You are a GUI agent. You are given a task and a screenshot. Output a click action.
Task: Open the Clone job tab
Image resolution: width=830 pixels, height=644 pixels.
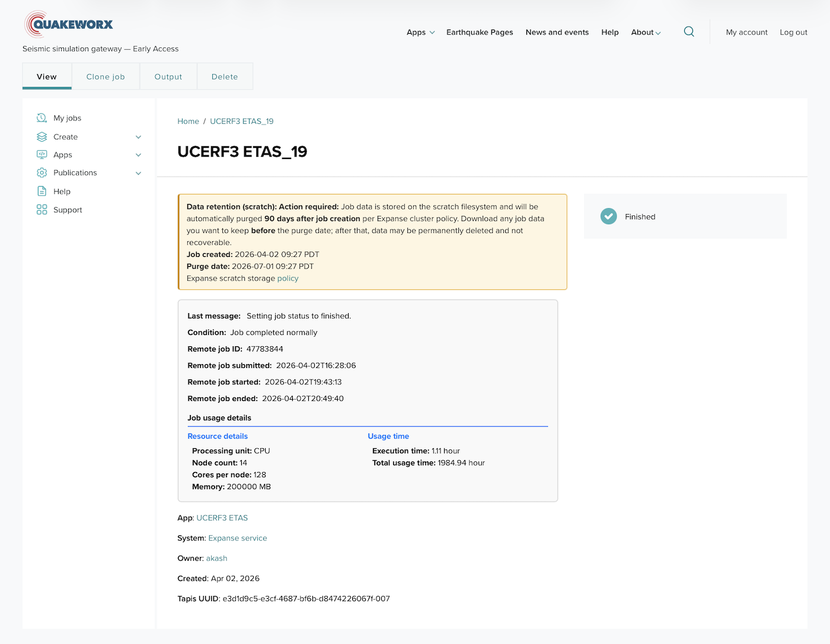point(106,76)
